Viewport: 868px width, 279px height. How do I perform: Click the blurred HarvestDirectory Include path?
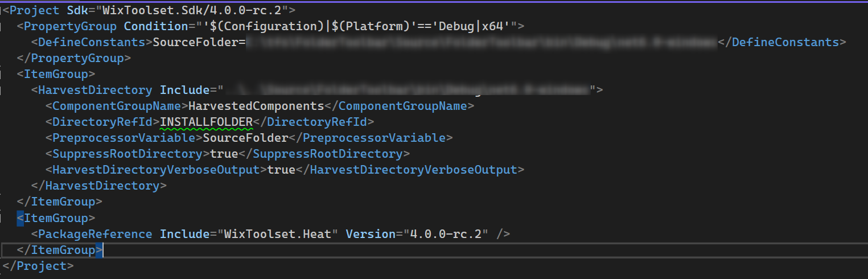(406, 90)
